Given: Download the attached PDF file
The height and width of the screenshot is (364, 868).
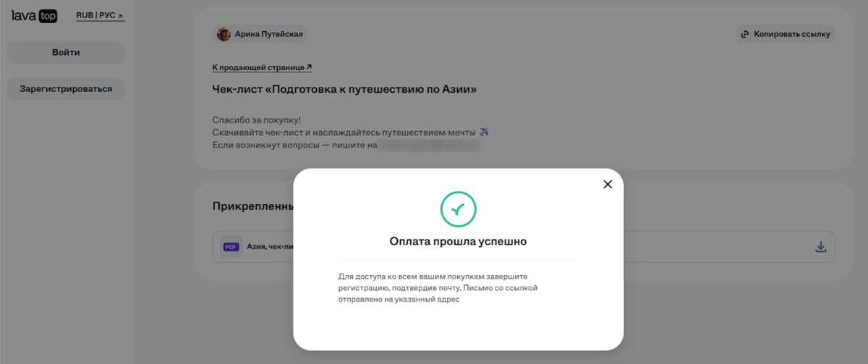Looking at the screenshot, I should [x=820, y=247].
